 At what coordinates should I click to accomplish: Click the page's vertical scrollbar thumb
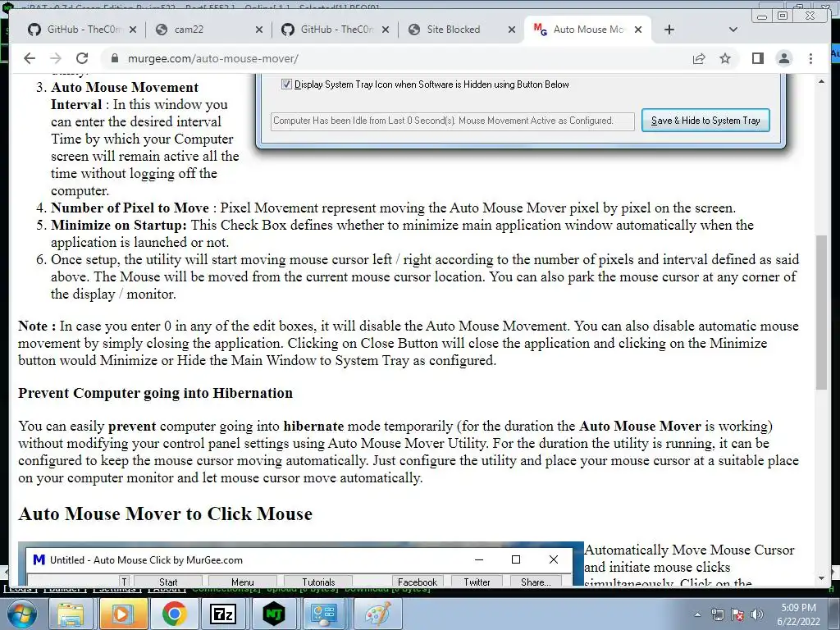click(x=822, y=313)
